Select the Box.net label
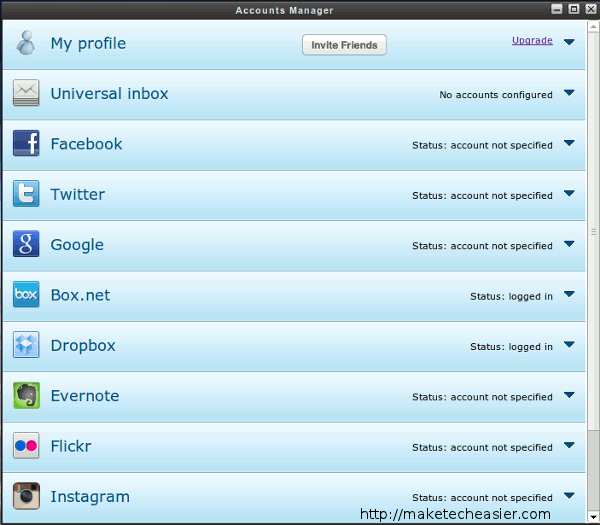600x525 pixels. [80, 295]
